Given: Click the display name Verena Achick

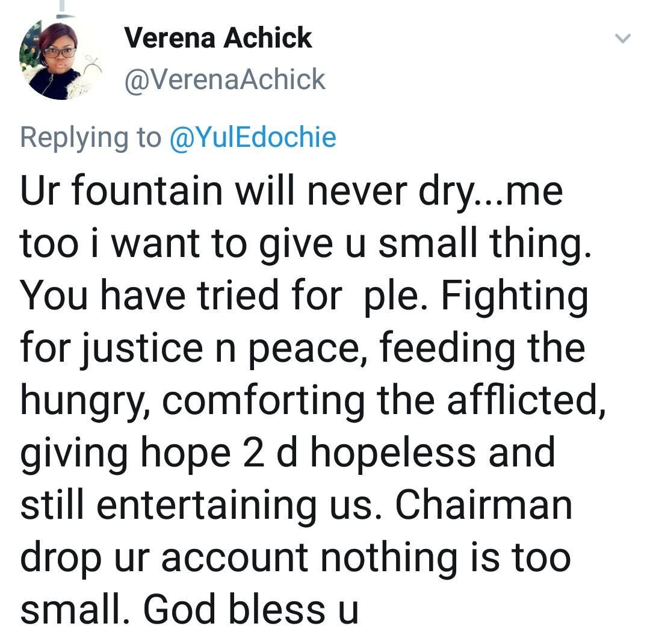Looking at the screenshot, I should pyautogui.click(x=218, y=39).
